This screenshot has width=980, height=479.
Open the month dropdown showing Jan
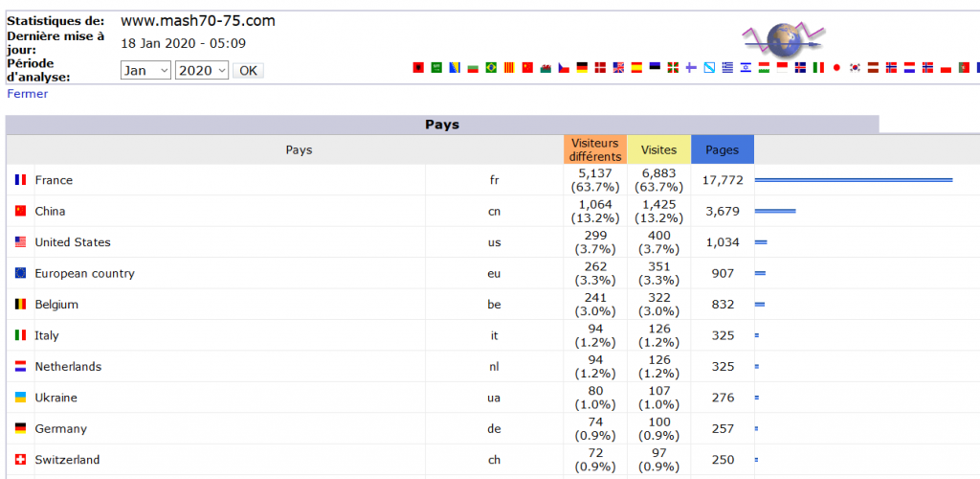145,71
